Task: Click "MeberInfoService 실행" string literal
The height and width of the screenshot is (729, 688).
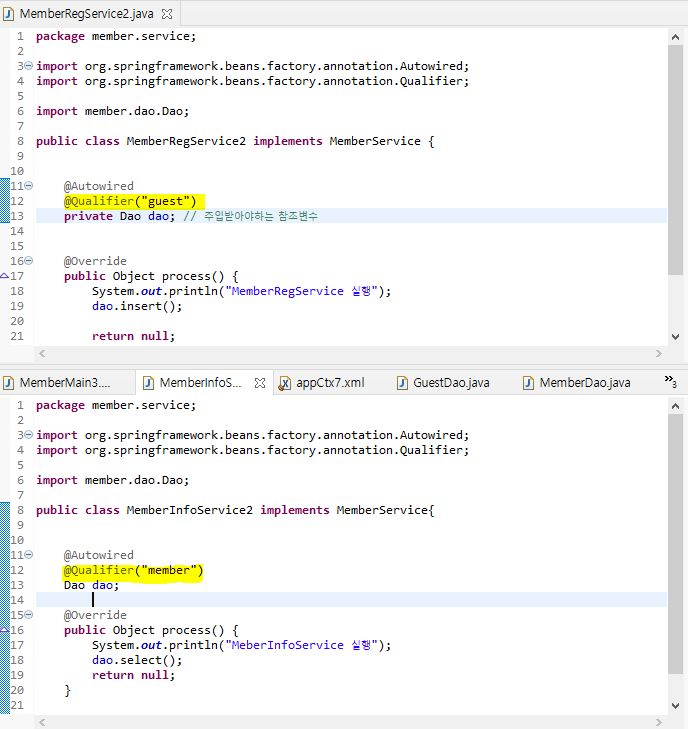Action: [x=302, y=645]
